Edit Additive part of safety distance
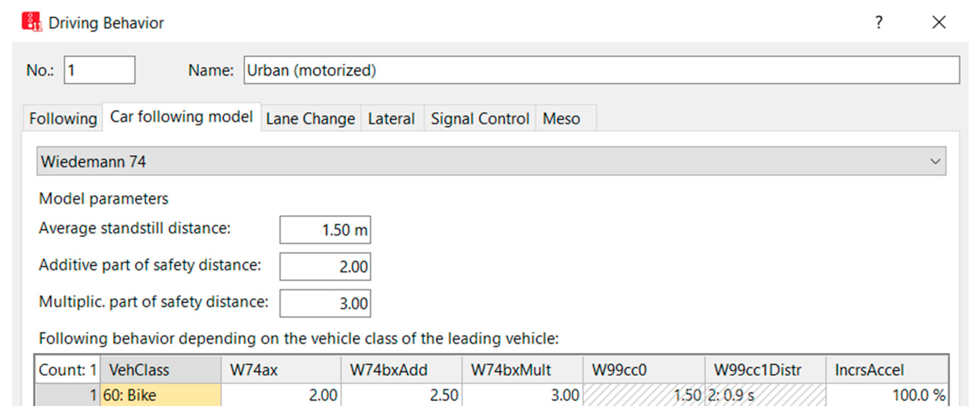Viewport: 980px width, 418px height. point(325,267)
